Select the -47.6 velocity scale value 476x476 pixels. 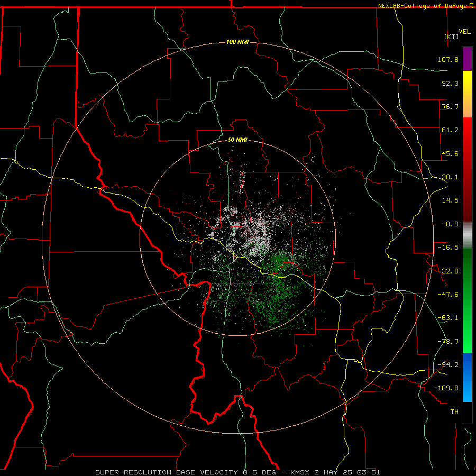click(448, 295)
